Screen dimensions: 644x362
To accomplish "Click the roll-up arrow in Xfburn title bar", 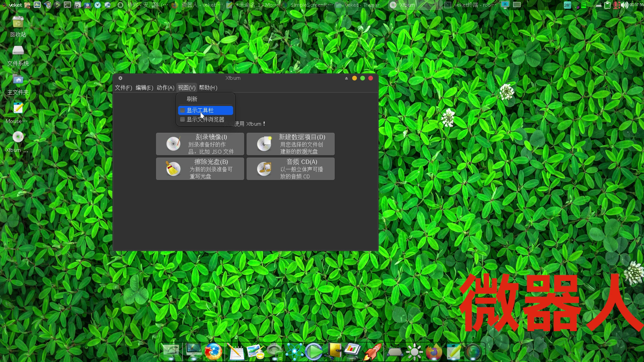I will click(346, 78).
